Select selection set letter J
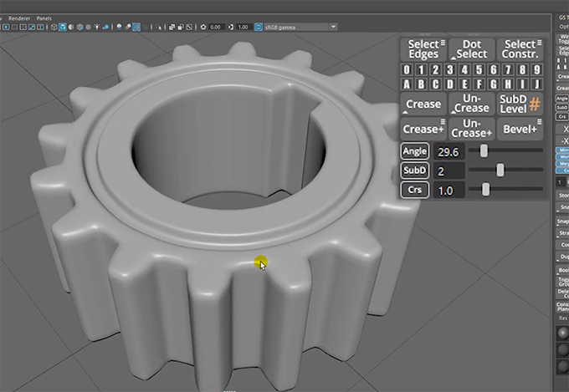The image size is (569, 392). click(x=537, y=84)
